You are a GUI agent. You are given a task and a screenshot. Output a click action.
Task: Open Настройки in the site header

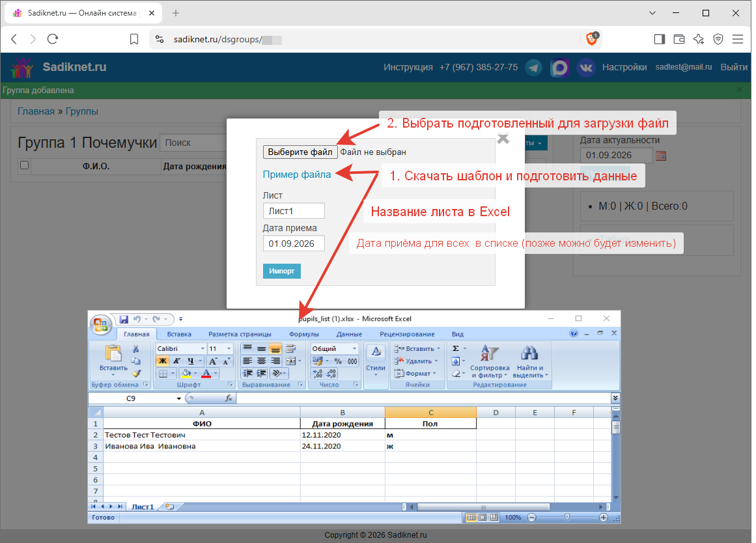pyautogui.click(x=624, y=68)
